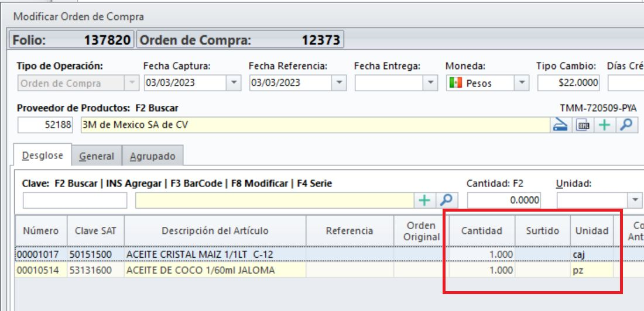Click green plus icon in supplier row

[603, 125]
